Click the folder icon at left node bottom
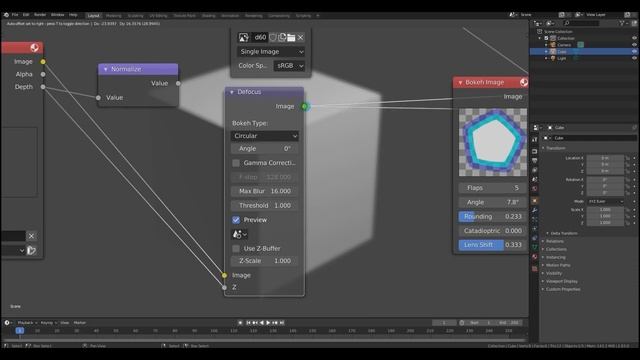Screen dimensions: 640x360 coord(31,251)
